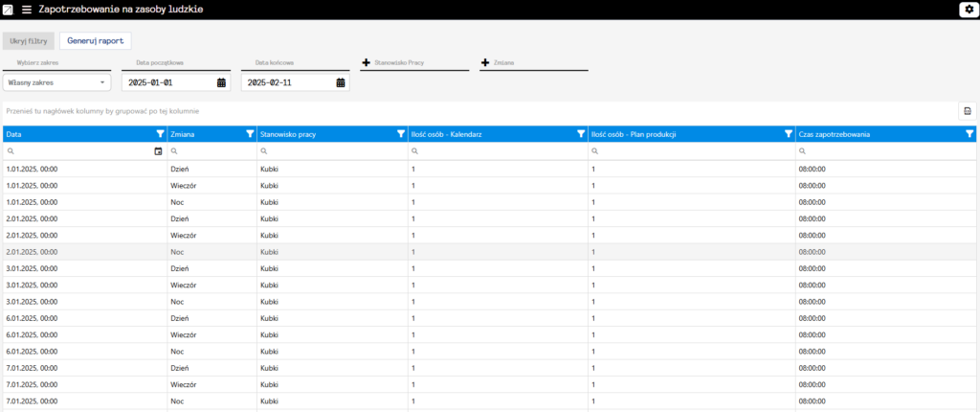Click the export/save icon above the table
This screenshot has height=412, width=980.
968,111
